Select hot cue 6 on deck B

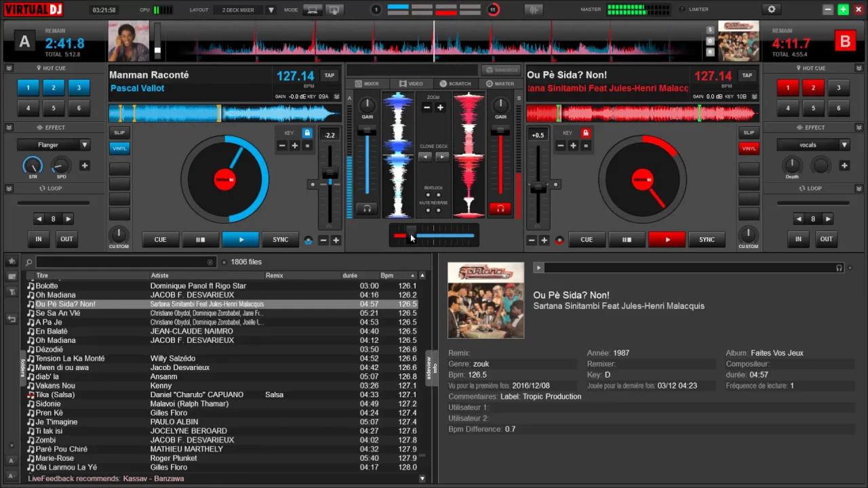[x=839, y=108]
